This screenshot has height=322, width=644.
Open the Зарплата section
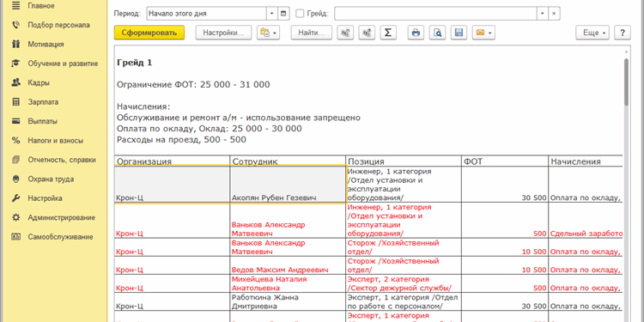coord(43,102)
